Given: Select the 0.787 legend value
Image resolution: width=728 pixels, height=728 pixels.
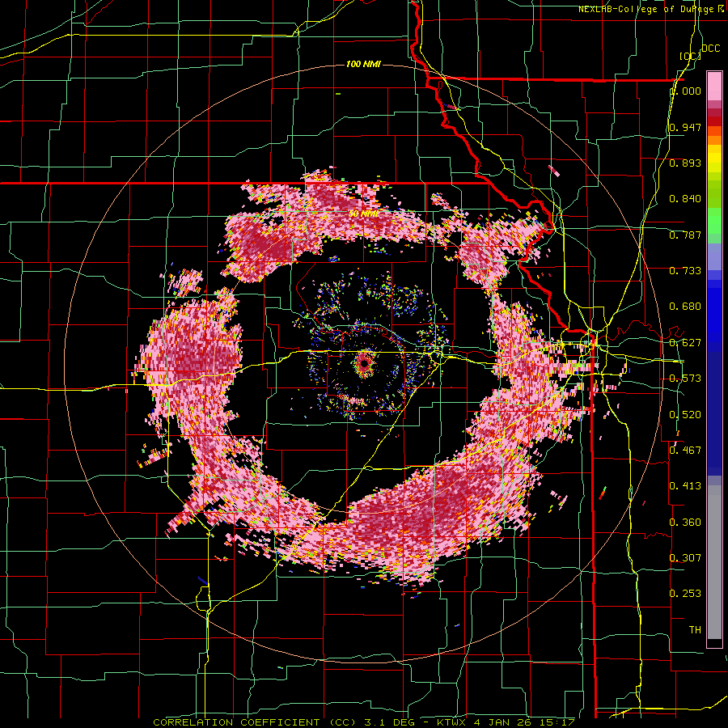Looking at the screenshot, I should [685, 235].
